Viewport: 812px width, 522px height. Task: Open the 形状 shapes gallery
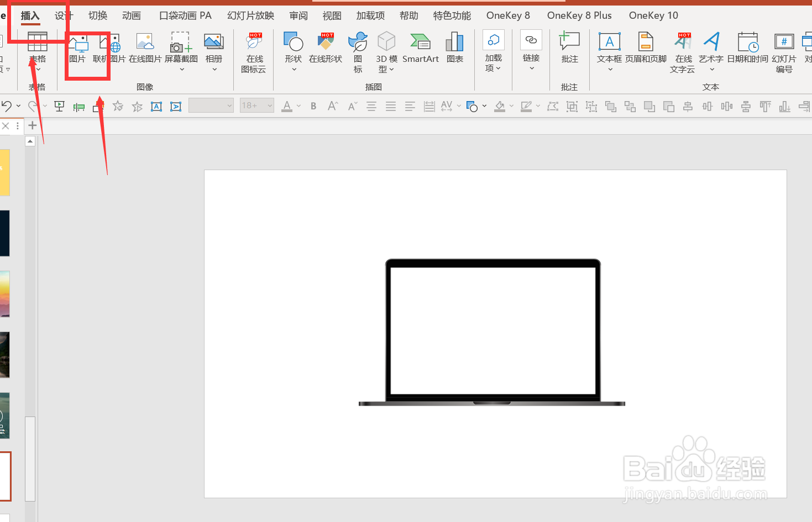click(x=294, y=52)
